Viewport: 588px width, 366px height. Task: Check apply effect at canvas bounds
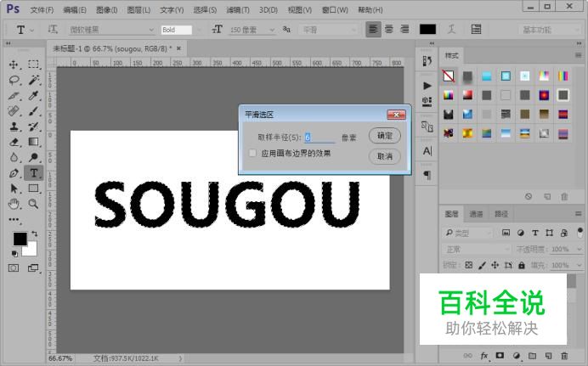pos(252,153)
